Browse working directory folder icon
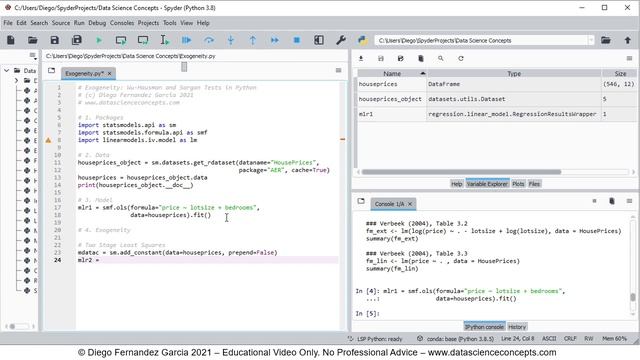This screenshot has width=640, height=360. click(606, 40)
